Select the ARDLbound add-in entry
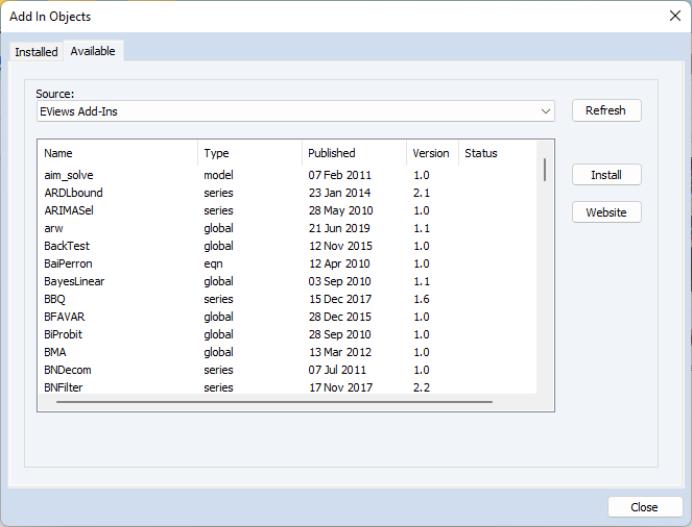The image size is (692, 527). pyautogui.click(x=73, y=193)
